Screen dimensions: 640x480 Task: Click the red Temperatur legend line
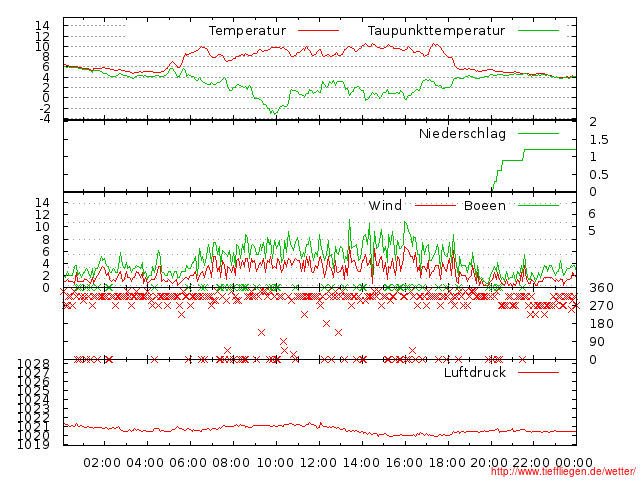[318, 31]
